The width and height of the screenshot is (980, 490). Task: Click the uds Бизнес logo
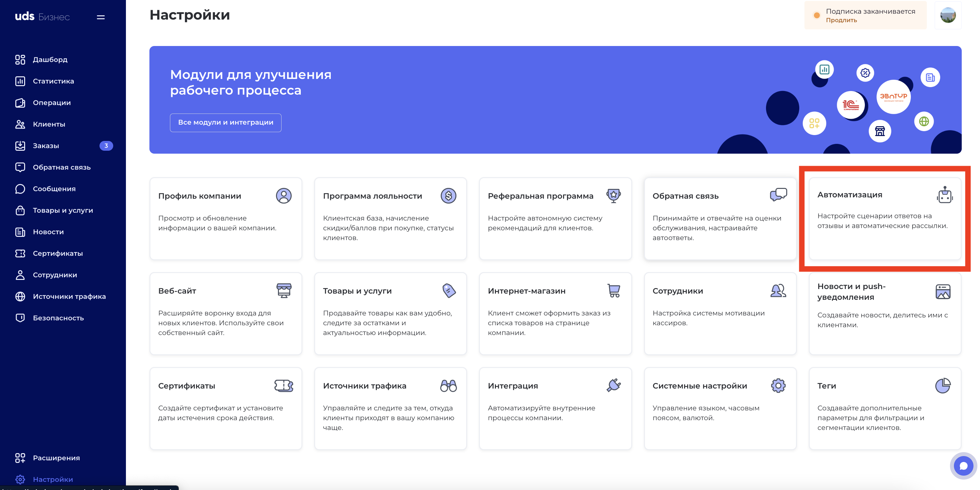coord(42,16)
